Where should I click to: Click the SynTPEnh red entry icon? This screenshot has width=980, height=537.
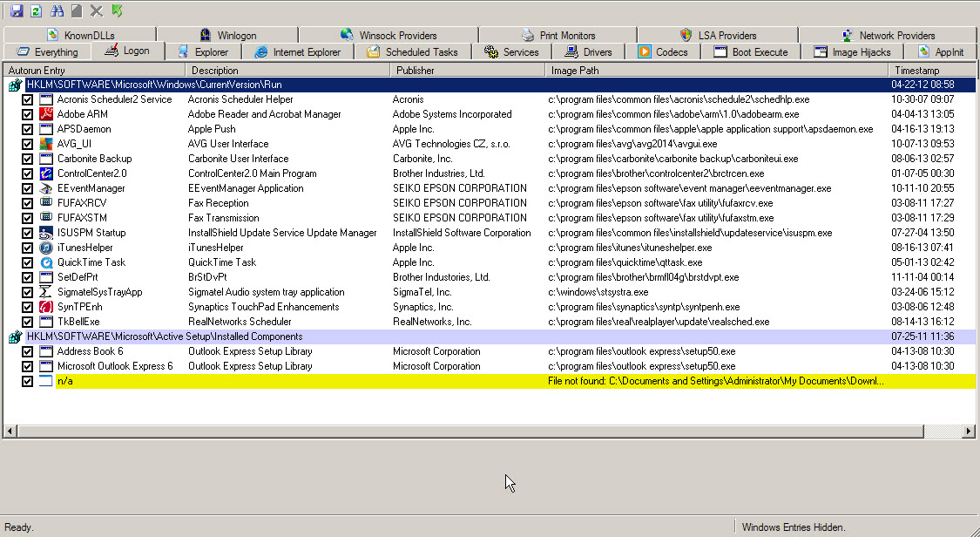(x=46, y=307)
